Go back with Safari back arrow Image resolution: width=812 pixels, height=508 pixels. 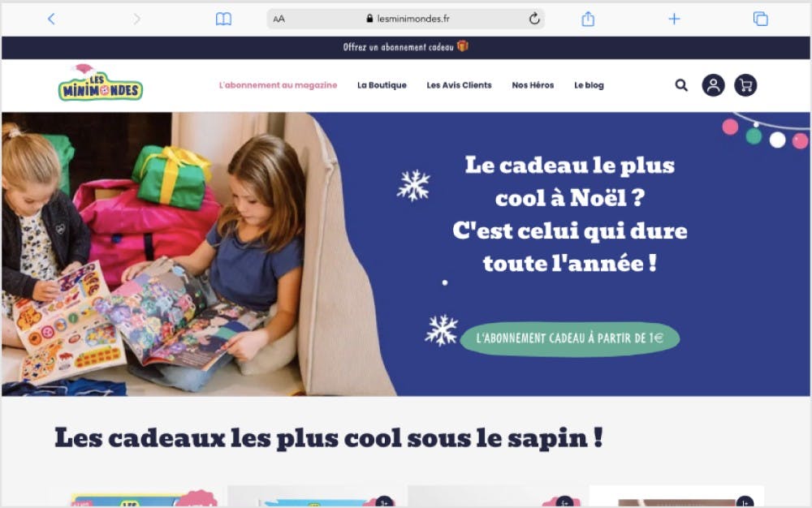point(50,19)
